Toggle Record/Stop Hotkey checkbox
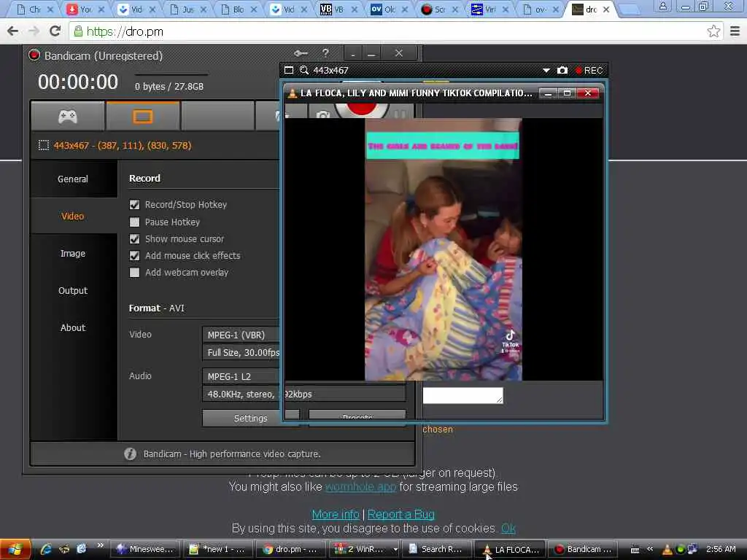747x560 pixels. [x=135, y=205]
